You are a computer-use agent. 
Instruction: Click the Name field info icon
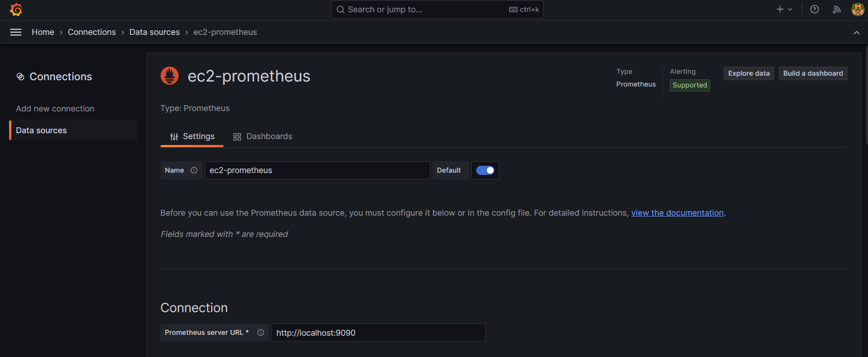tap(194, 170)
